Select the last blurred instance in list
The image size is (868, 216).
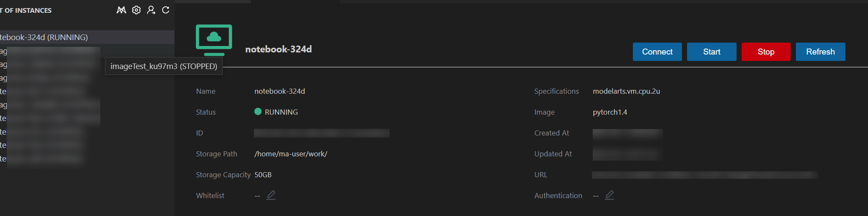pos(43,158)
